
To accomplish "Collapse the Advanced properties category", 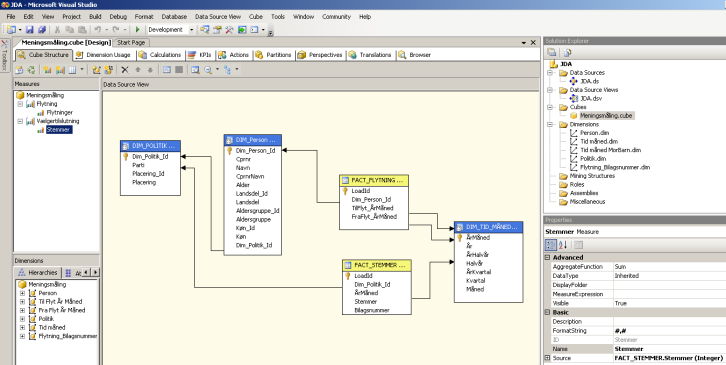I will point(548,258).
